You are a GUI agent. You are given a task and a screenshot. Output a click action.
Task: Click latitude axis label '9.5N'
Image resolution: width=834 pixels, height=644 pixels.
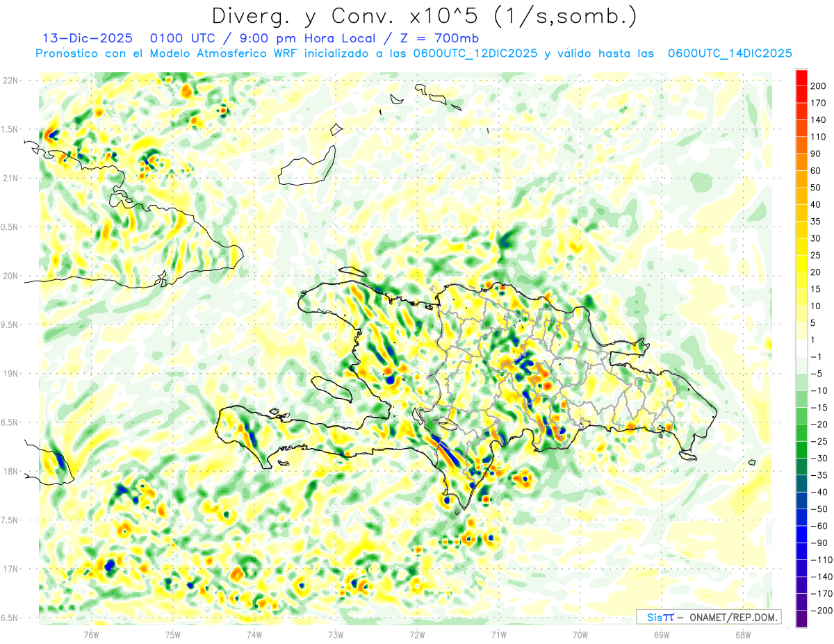click(x=10, y=324)
